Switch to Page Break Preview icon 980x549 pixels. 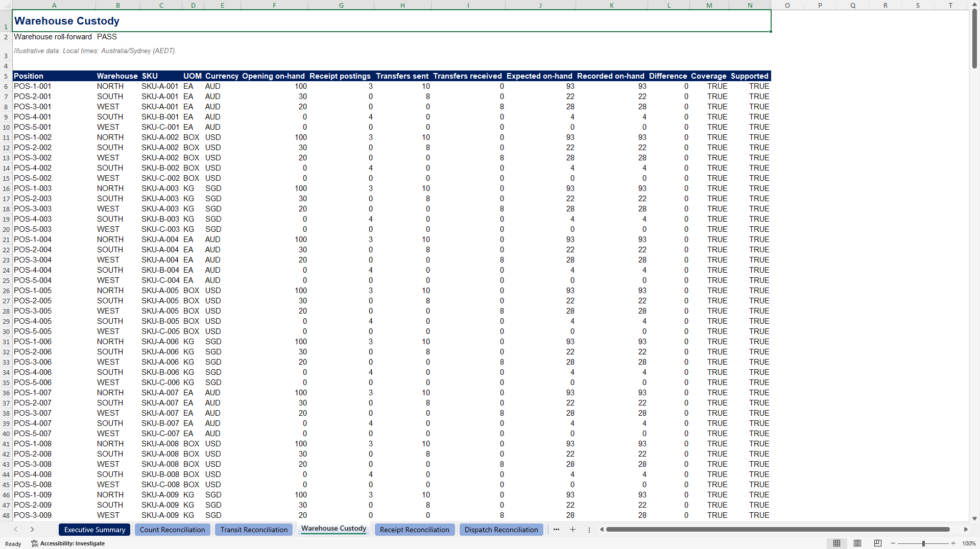pos(878,543)
